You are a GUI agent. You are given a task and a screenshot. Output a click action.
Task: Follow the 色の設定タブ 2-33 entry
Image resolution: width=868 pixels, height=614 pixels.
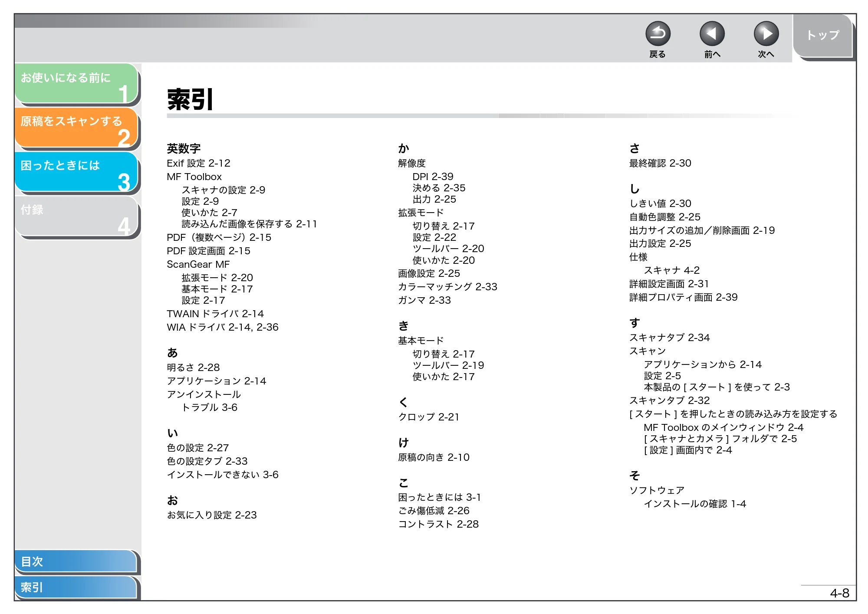point(207,461)
